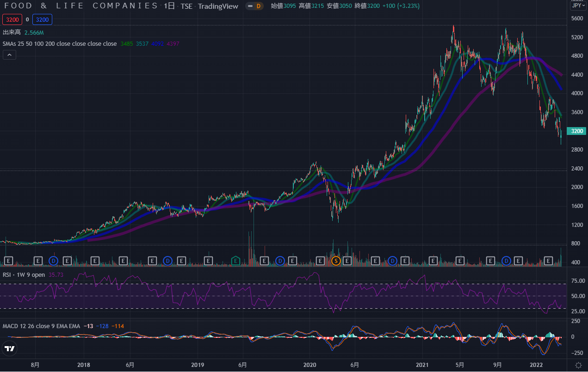Click the 4400 price axis label
588x372 pixels.
click(x=576, y=75)
